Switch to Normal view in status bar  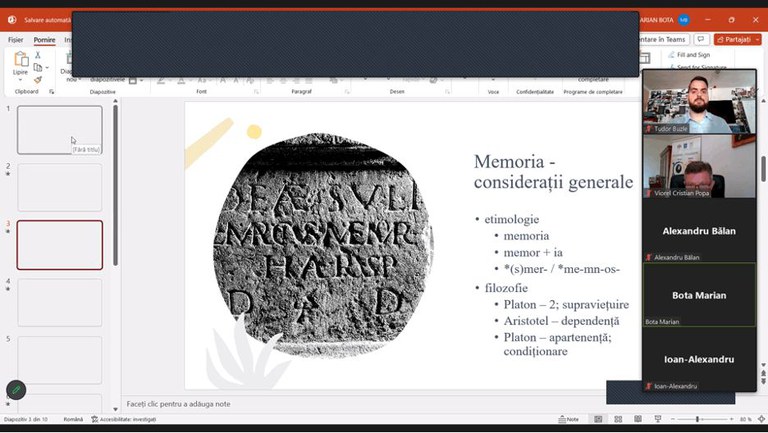click(x=599, y=419)
